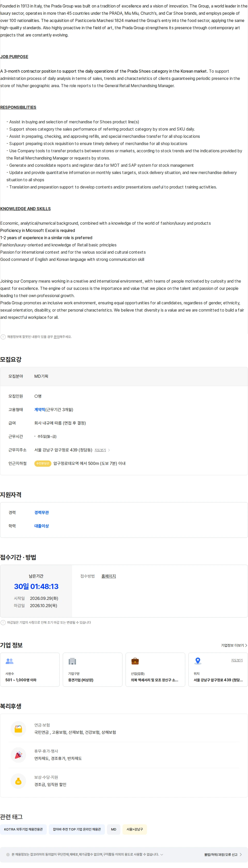
Task: Click the 수인분당선 subway line badge
Action: click(x=43, y=463)
